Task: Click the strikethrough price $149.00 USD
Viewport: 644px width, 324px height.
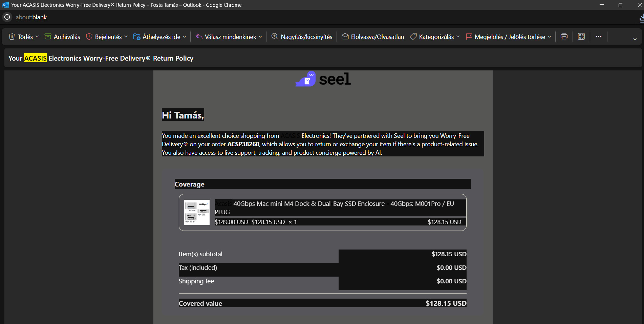Action: (x=232, y=222)
